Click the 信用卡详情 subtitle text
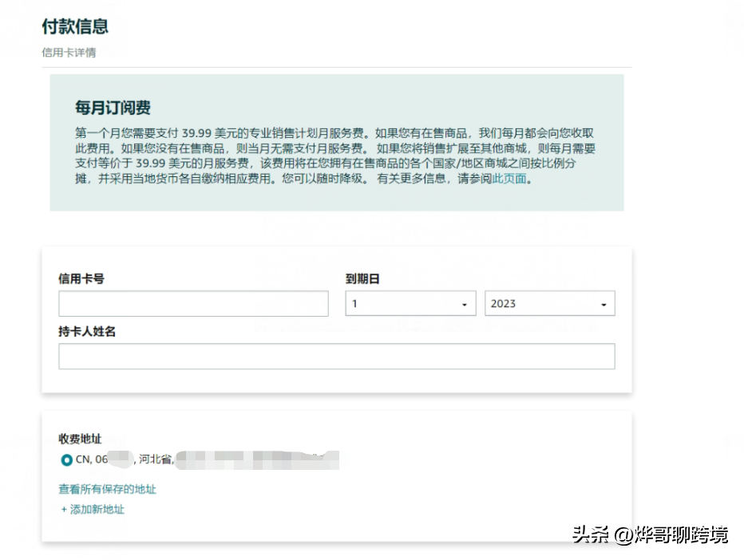This screenshot has height=560, width=744. 68,53
